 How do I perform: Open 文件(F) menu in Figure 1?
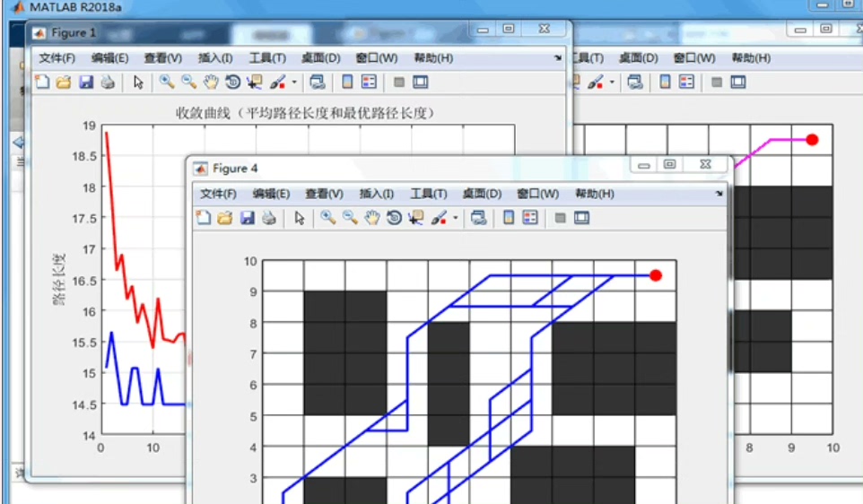[57, 57]
